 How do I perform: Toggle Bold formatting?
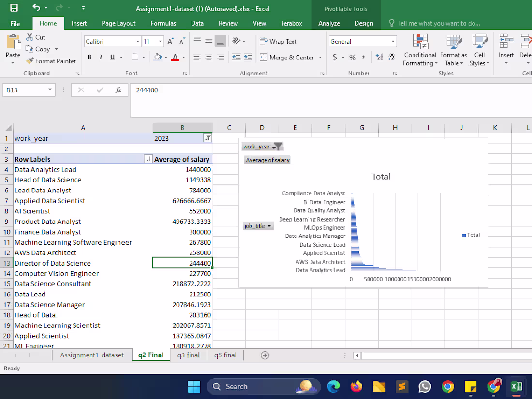point(89,57)
